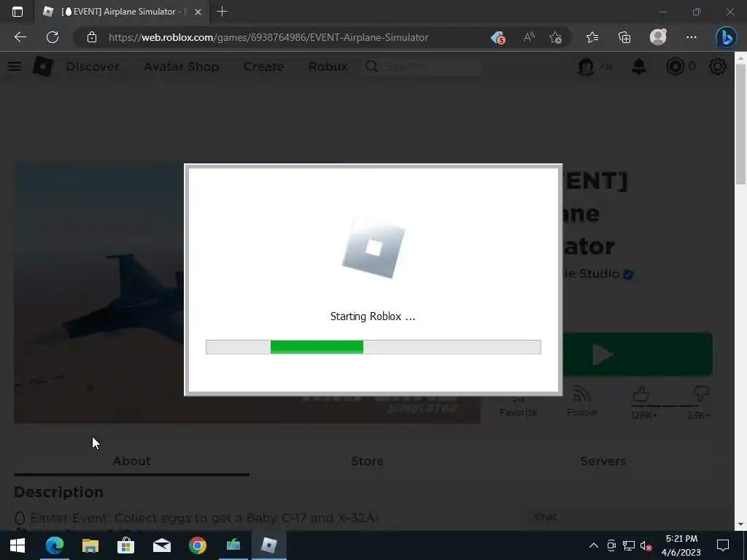Open Bing chat sidebar button
The height and width of the screenshot is (560, 747).
pyautogui.click(x=727, y=37)
